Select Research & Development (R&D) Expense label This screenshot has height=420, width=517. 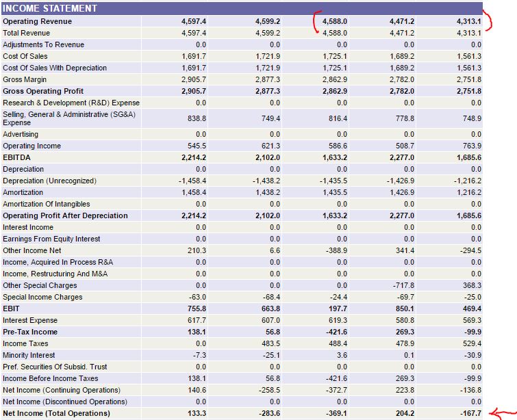click(x=71, y=103)
